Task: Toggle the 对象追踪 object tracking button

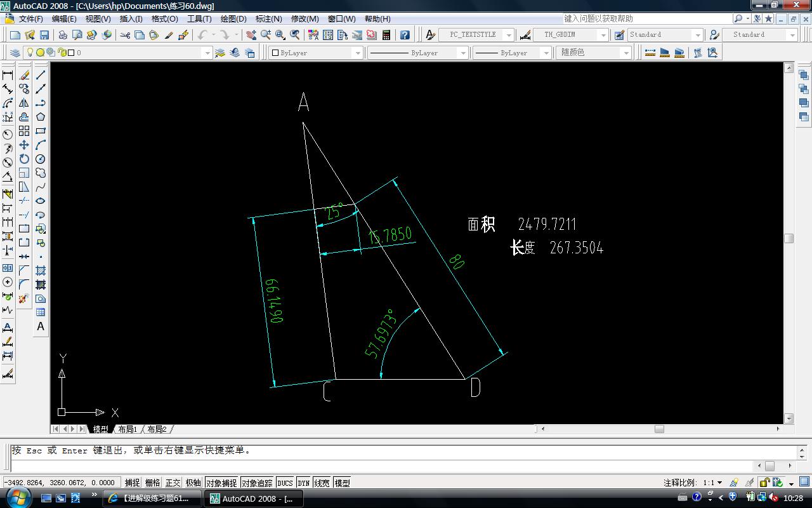Action: point(257,483)
